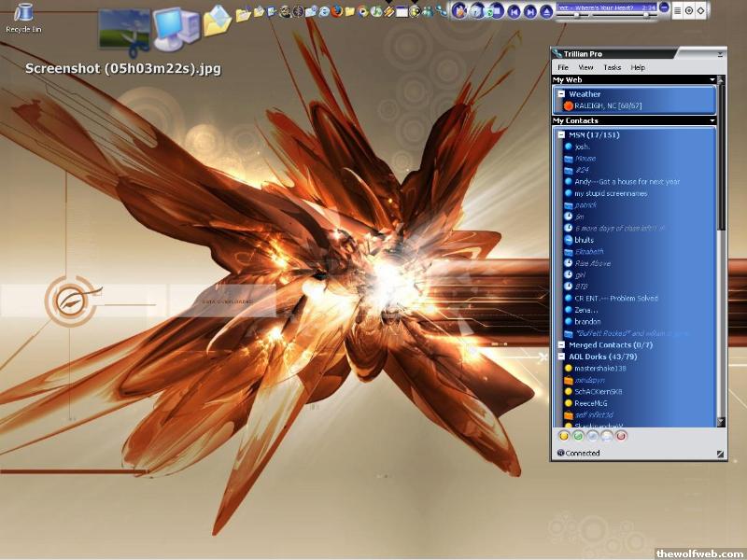Click the media player seek slider
This screenshot has width=747, height=560.
tap(607, 15)
